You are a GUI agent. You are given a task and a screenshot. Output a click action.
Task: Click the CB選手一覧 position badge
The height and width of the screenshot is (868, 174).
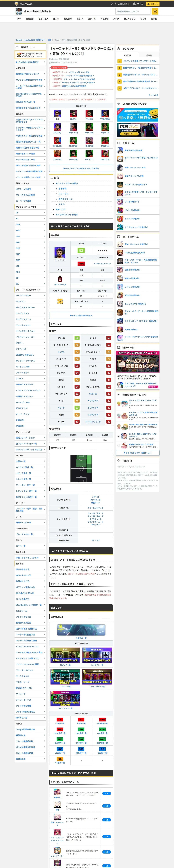coord(102,749)
